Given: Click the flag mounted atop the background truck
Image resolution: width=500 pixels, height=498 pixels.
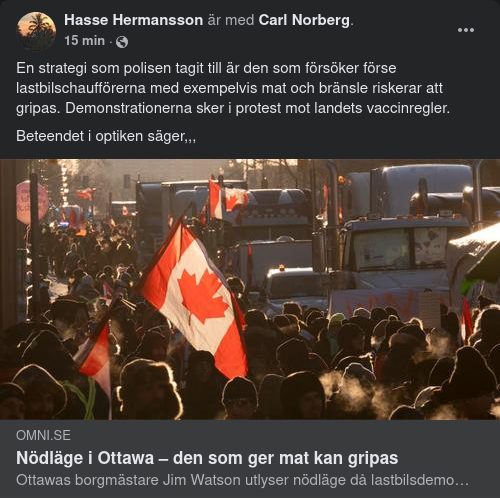Looking at the screenshot, I should pyautogui.click(x=228, y=199).
